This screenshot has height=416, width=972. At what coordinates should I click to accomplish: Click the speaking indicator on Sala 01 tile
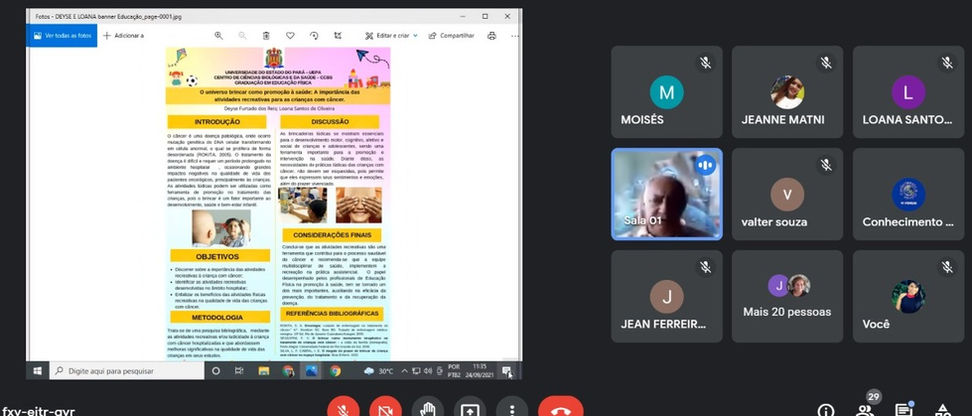click(x=705, y=165)
